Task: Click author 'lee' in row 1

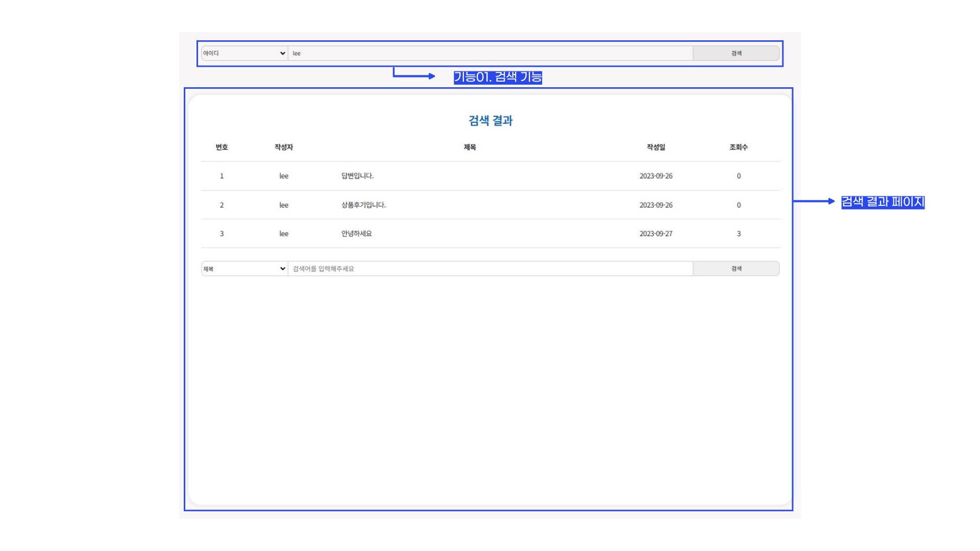Action: pyautogui.click(x=284, y=176)
